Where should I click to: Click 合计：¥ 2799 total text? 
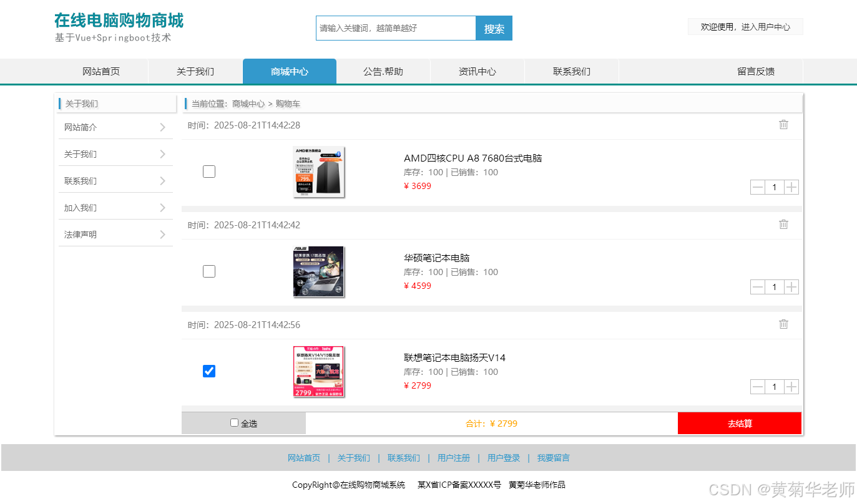[x=491, y=424]
